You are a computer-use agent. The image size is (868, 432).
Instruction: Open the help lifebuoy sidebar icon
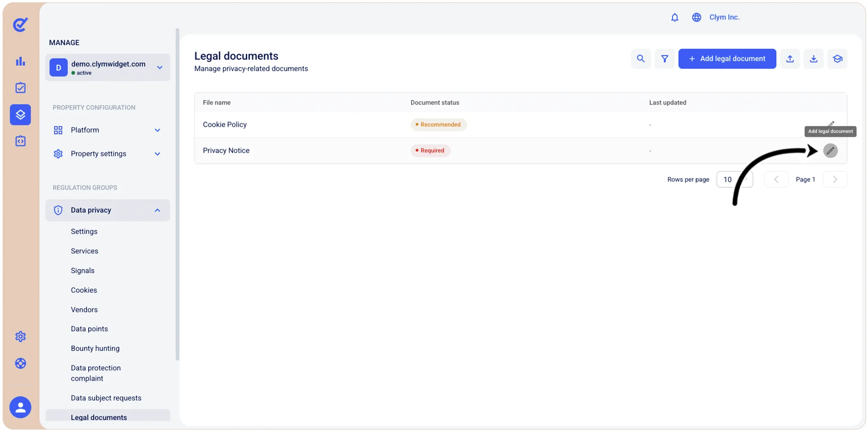(x=20, y=363)
